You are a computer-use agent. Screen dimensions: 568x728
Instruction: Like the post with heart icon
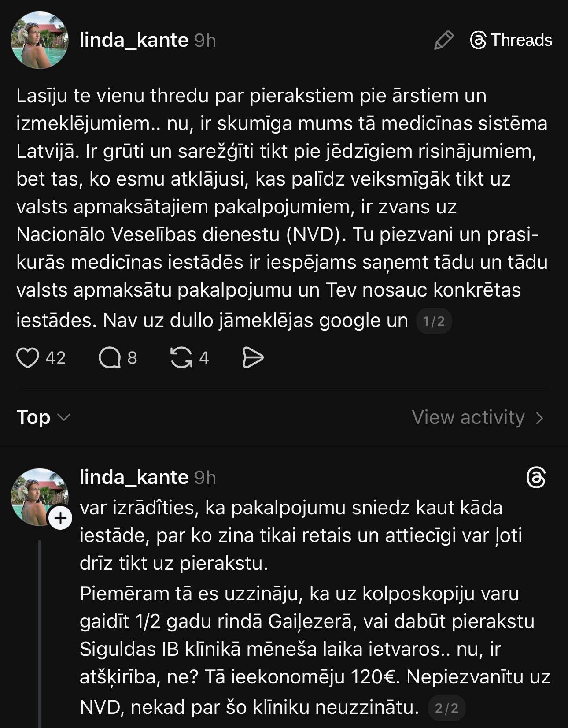pyautogui.click(x=27, y=357)
